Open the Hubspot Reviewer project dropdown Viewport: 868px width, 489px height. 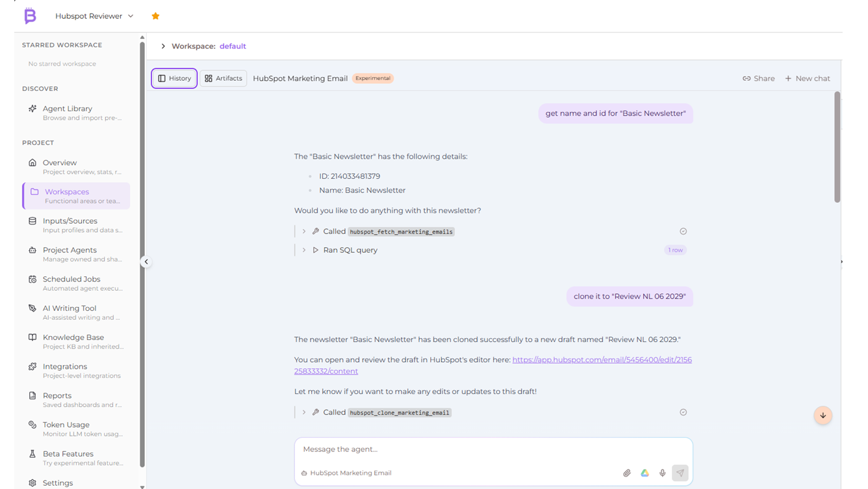(94, 16)
